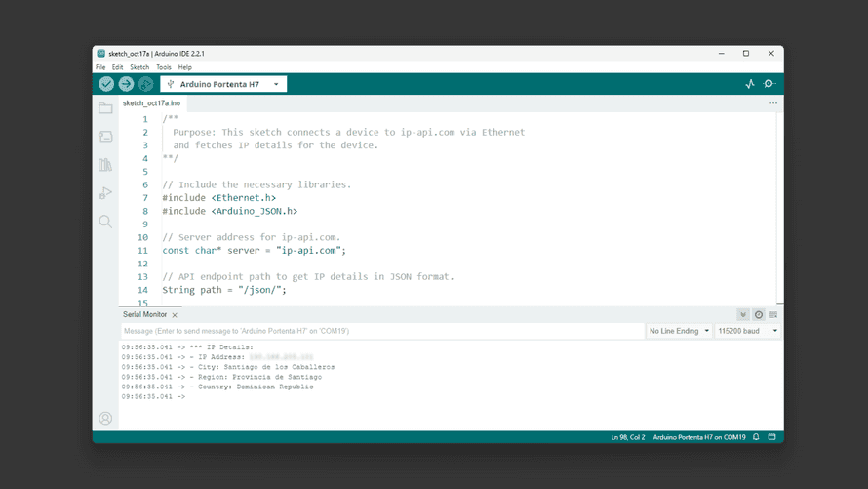Image resolution: width=868 pixels, height=489 pixels.
Task: Open the Tools menu
Action: point(163,67)
